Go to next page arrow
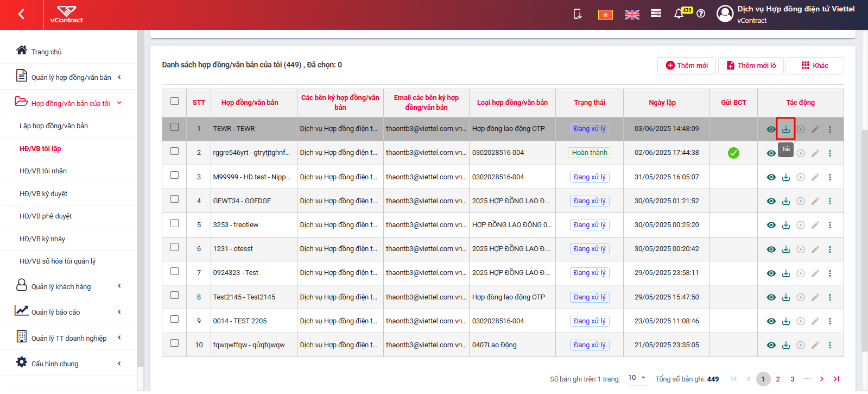The height and width of the screenshot is (394, 868). [x=821, y=379]
